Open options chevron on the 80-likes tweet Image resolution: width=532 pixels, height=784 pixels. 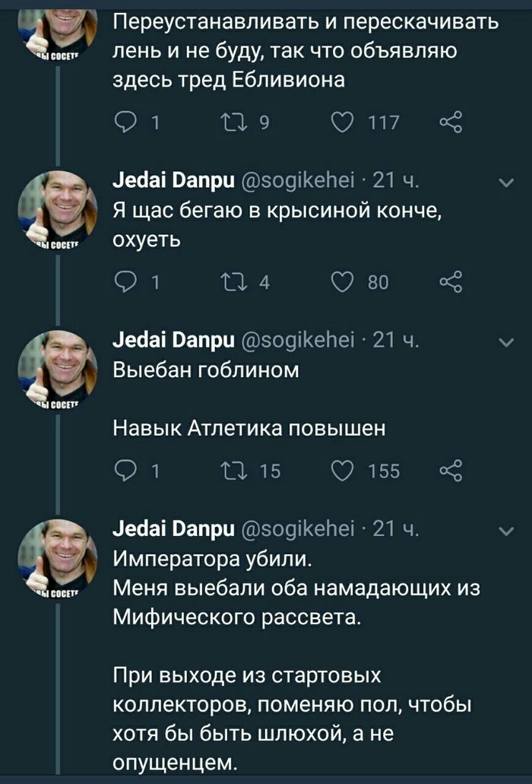505,183
